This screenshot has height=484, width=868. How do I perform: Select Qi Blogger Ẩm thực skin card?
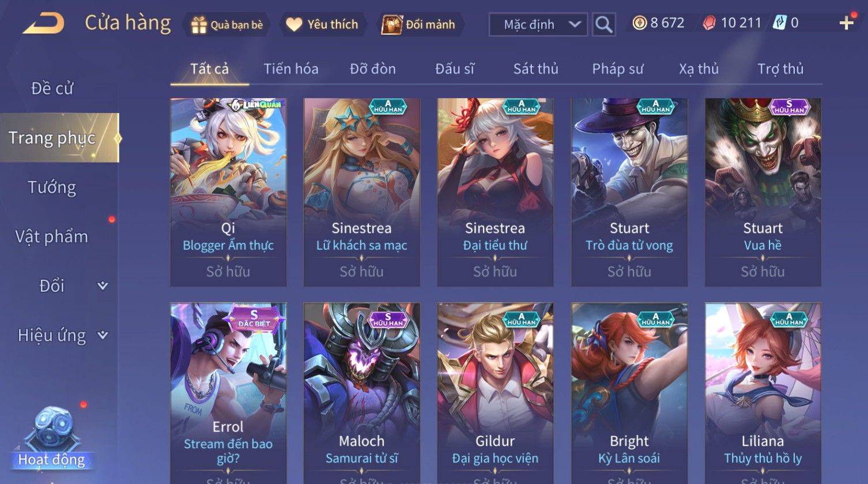(228, 192)
